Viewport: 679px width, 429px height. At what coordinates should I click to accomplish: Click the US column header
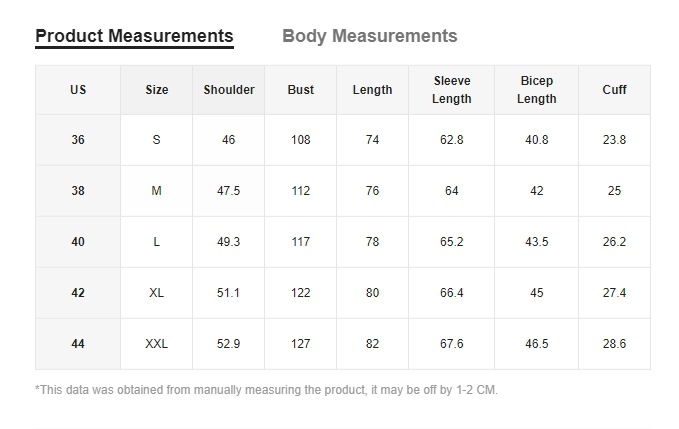[78, 90]
